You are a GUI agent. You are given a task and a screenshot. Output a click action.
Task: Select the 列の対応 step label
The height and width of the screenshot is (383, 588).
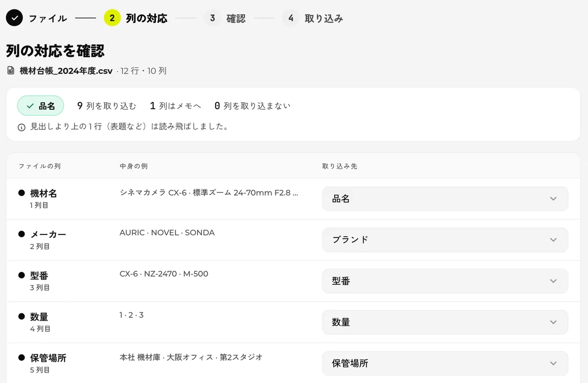coord(147,19)
